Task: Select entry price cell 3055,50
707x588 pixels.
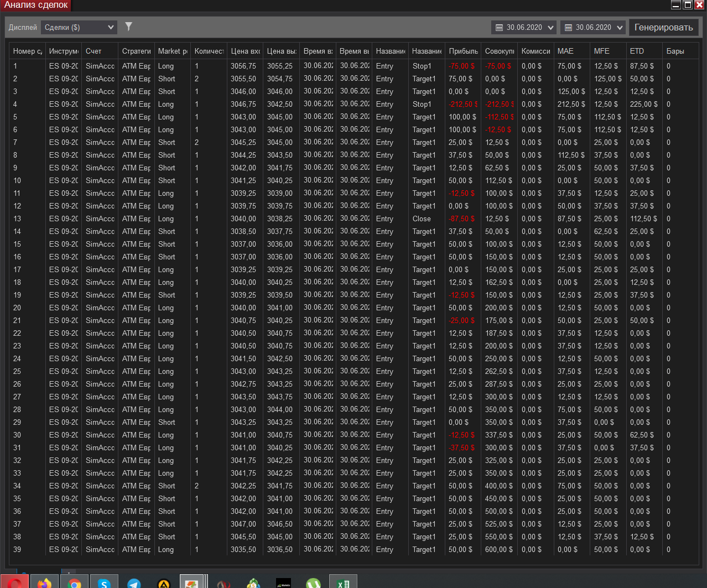Action: (x=243, y=79)
